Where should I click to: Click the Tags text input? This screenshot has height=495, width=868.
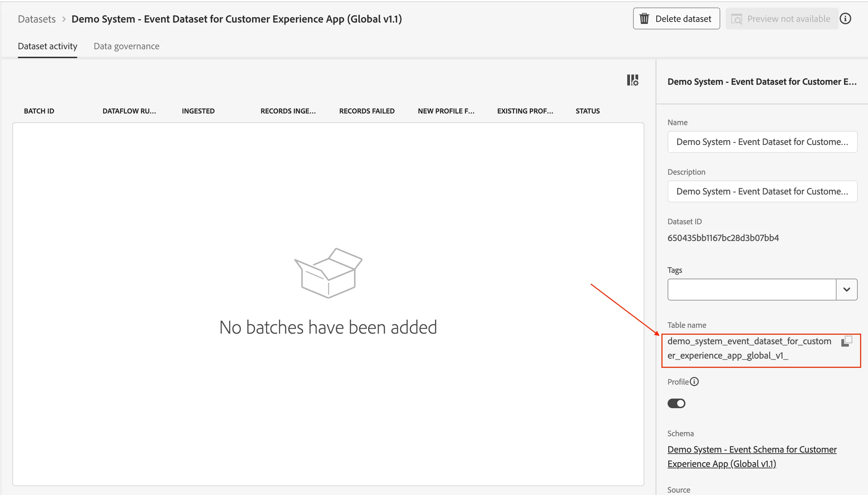point(752,290)
